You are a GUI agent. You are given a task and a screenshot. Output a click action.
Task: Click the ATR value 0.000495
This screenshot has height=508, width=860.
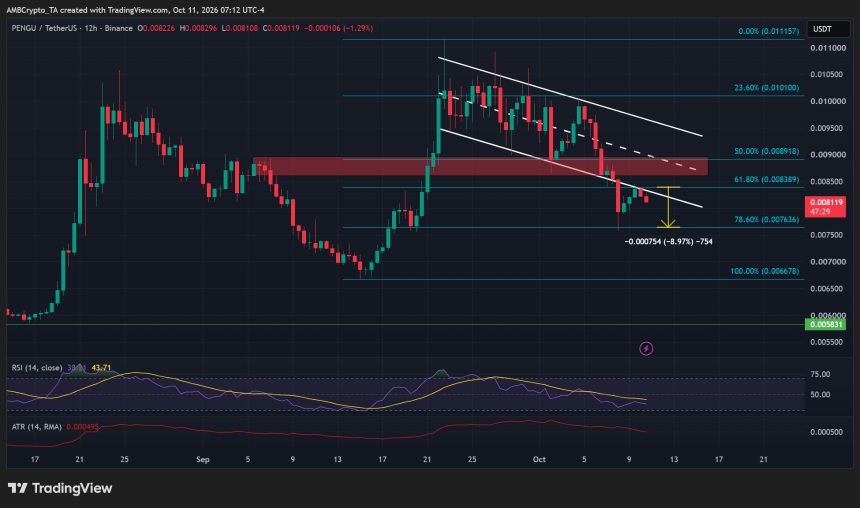click(x=82, y=426)
